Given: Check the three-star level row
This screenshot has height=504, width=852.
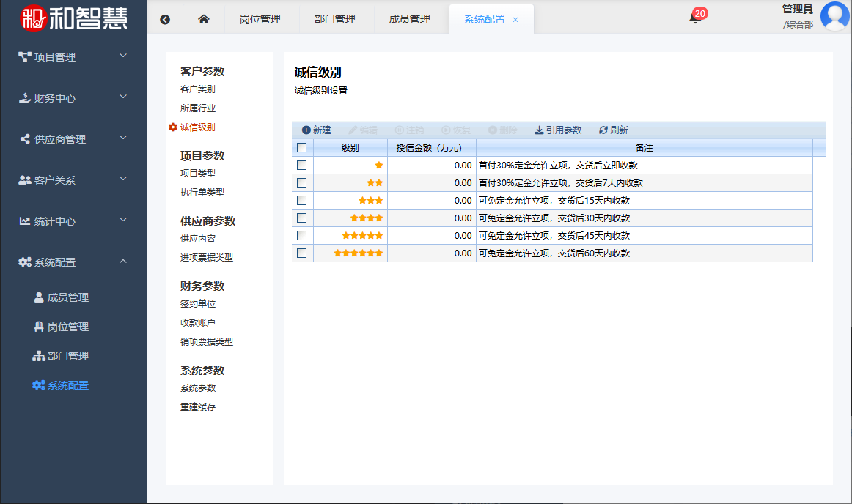Looking at the screenshot, I should (x=302, y=201).
